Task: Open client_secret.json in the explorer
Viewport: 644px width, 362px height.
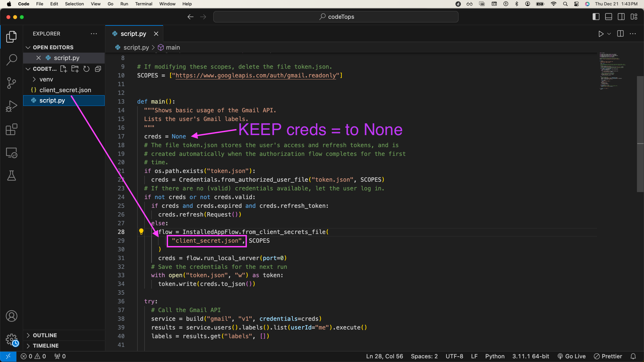Action: (x=64, y=90)
